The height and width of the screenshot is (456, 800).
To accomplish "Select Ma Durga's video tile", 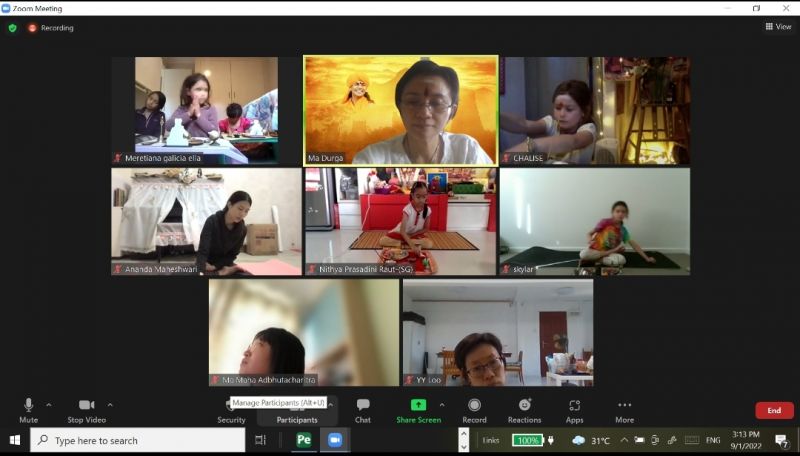I will point(401,111).
